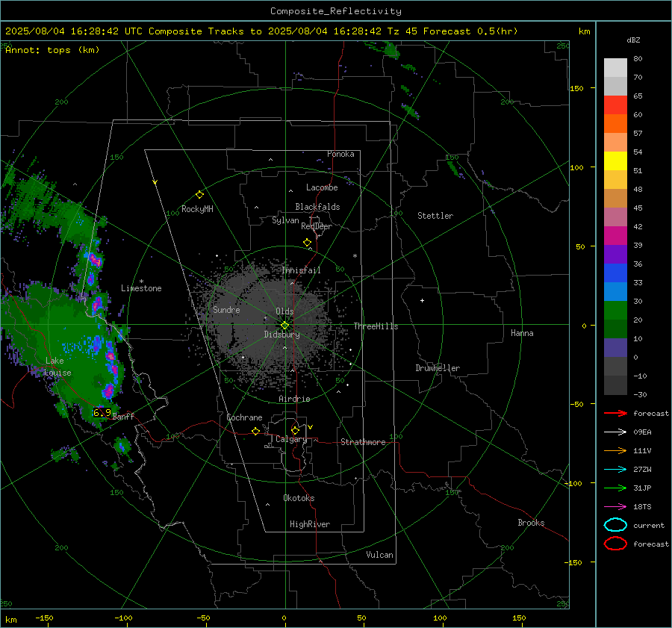Click the orange 111V arrow legend icon
Image resolution: width=672 pixels, height=628 pixels.
tap(616, 450)
